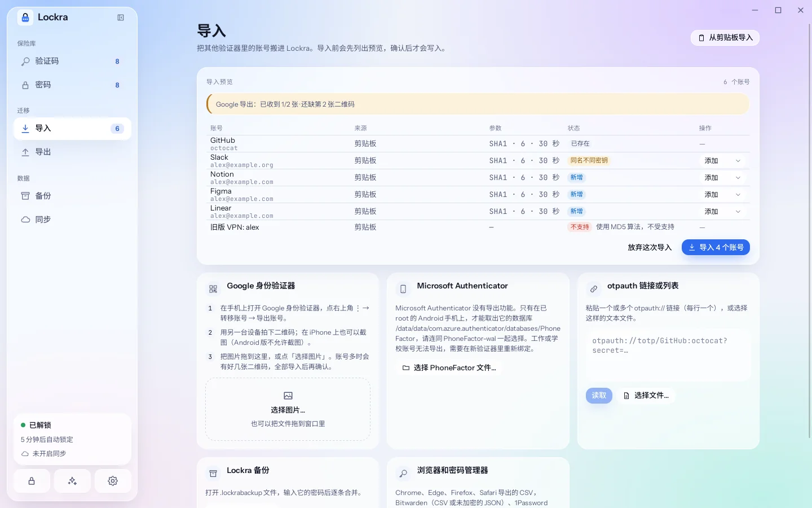Click 放弃这次导入 to discard the import
Viewport: 812px width, 508px height.
(650, 247)
